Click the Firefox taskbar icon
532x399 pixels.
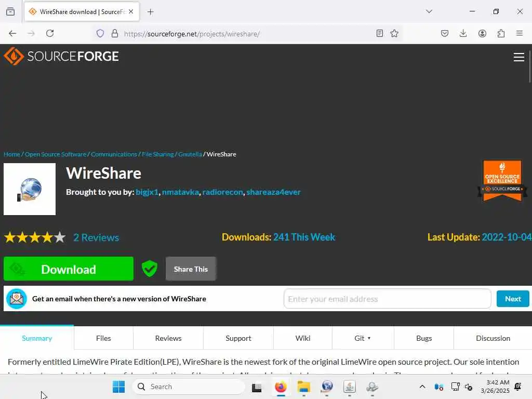pos(281,387)
